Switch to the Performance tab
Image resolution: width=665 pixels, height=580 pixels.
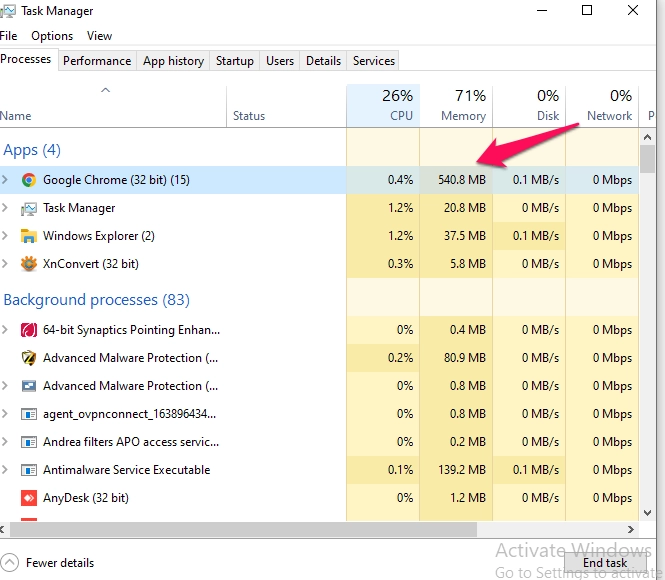pyautogui.click(x=97, y=61)
